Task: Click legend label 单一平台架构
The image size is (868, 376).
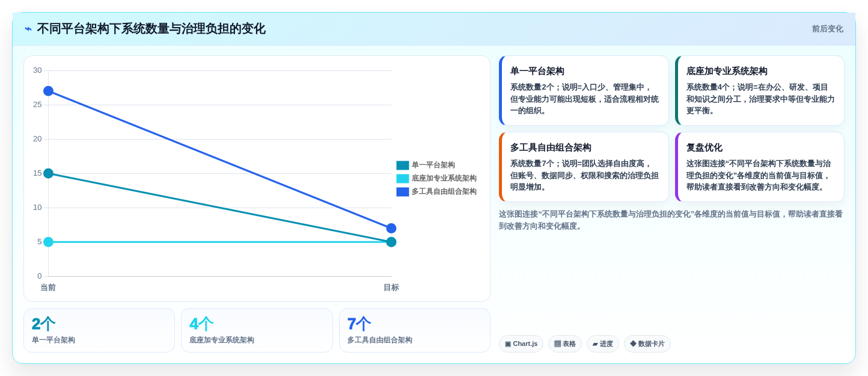Action: tap(433, 165)
